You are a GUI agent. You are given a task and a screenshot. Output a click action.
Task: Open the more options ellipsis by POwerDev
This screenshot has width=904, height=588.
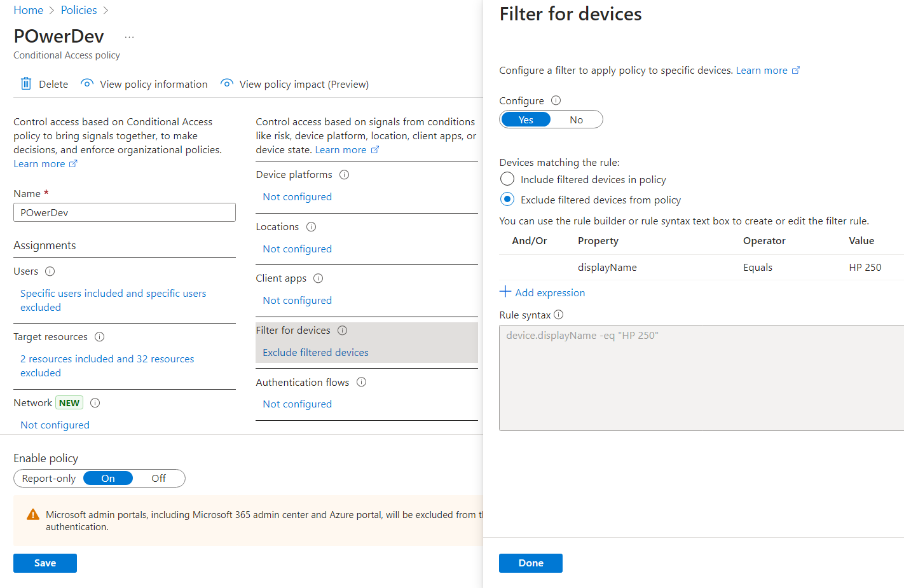pyautogui.click(x=130, y=37)
